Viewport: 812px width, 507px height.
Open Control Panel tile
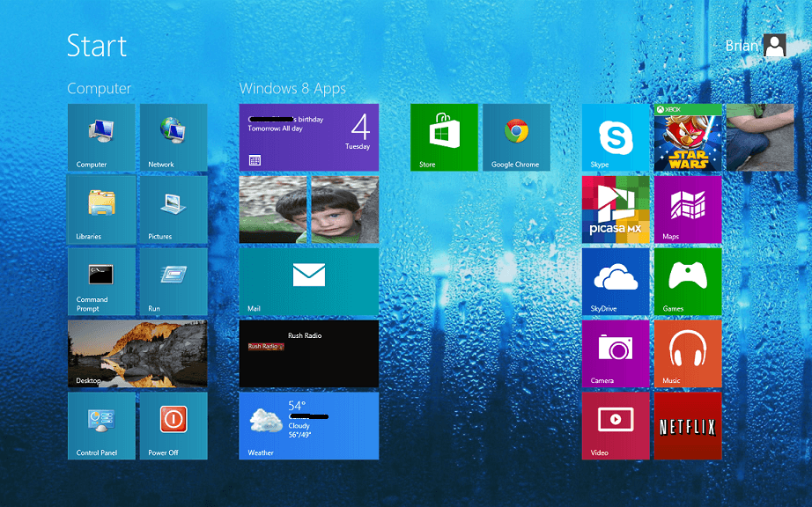point(101,426)
